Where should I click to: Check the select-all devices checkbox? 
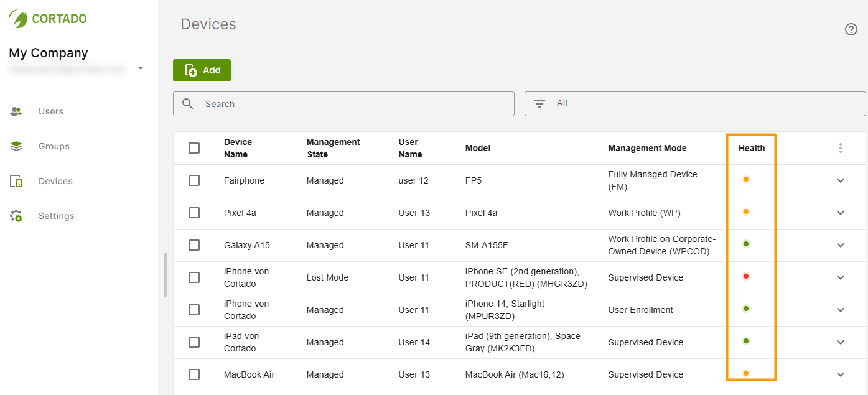(x=194, y=148)
